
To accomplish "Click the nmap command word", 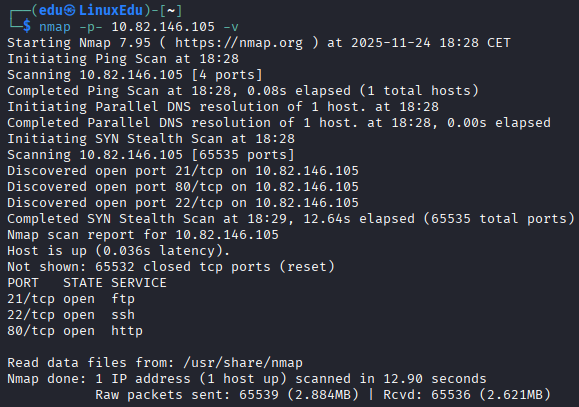I will [55, 27].
